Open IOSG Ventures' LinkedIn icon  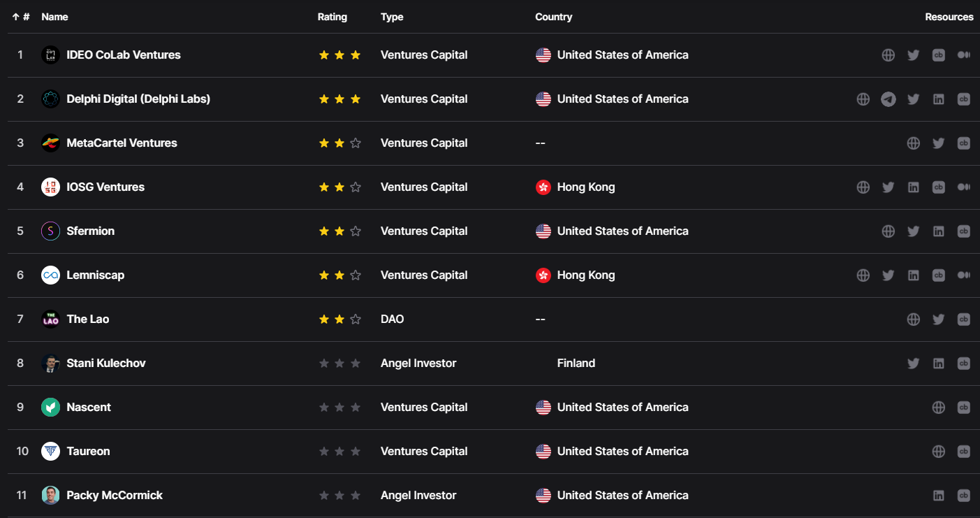pos(914,187)
